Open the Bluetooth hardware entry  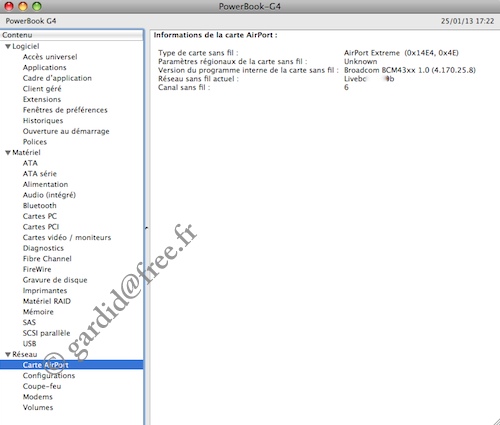tap(39, 206)
